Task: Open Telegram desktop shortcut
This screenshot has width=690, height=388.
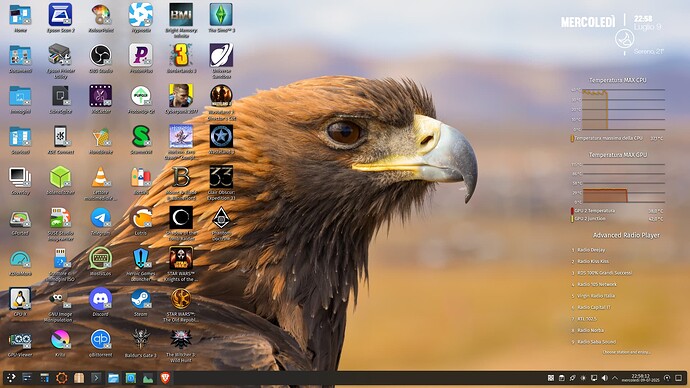Action: [x=100, y=218]
